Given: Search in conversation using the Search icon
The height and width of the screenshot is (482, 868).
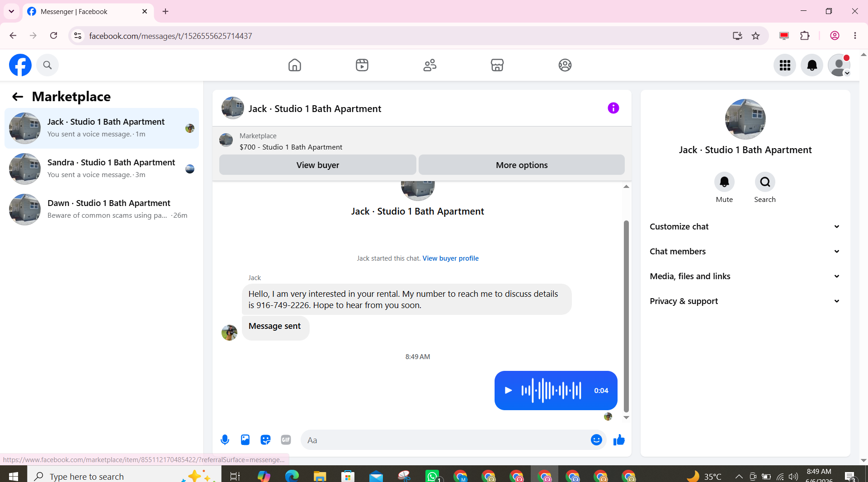Looking at the screenshot, I should tap(765, 182).
